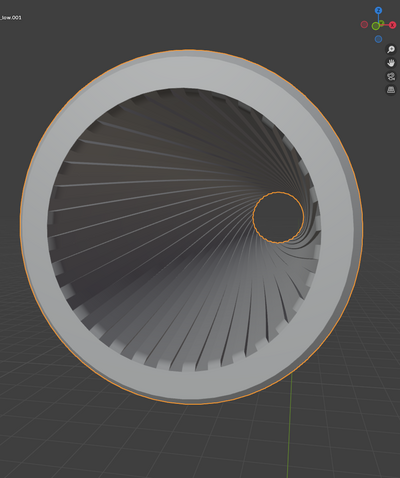Click the red X axis gizmo ball
Screen dimensions: 400x478
point(393,25)
